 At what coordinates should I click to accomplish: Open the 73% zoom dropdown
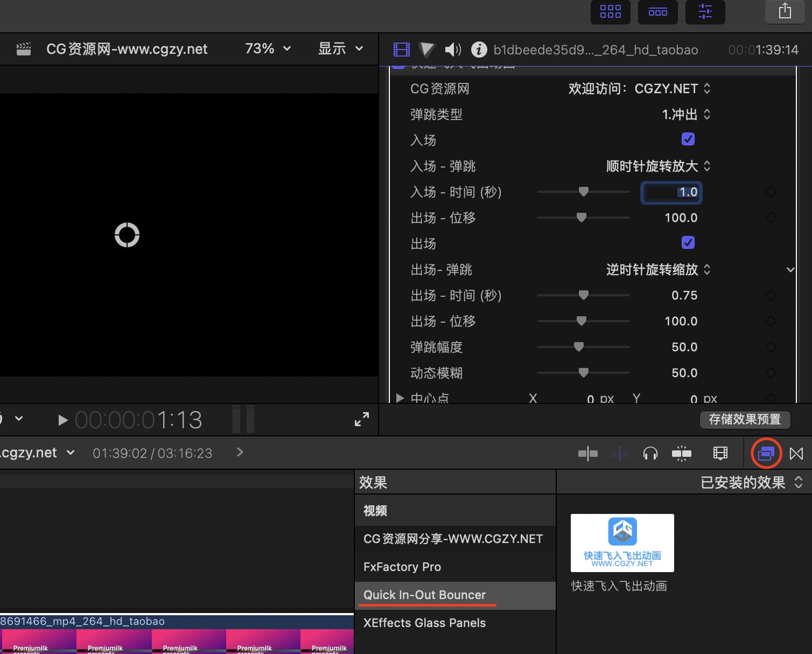pos(268,49)
